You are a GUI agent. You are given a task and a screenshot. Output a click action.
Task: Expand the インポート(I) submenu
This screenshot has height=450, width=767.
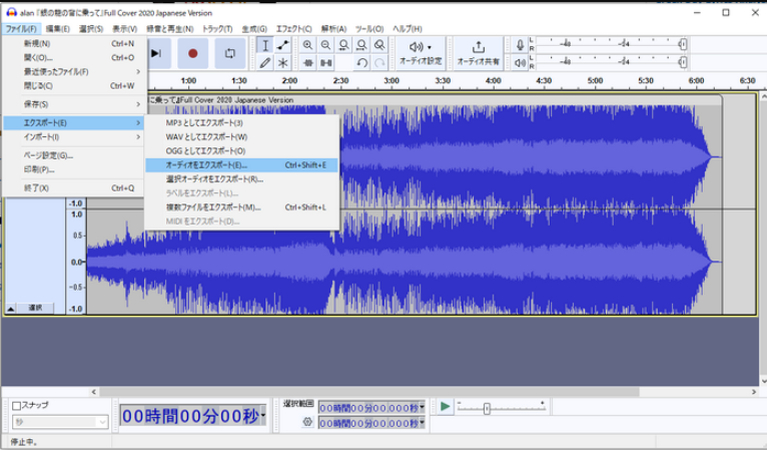point(74,137)
